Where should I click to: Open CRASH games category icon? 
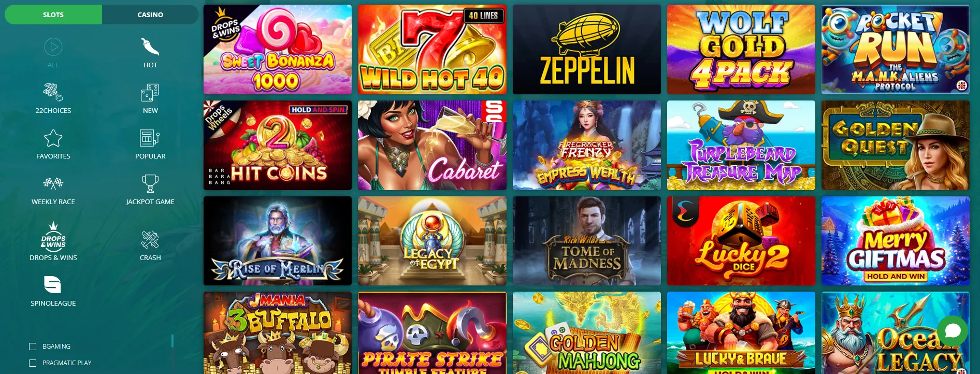coord(150,239)
